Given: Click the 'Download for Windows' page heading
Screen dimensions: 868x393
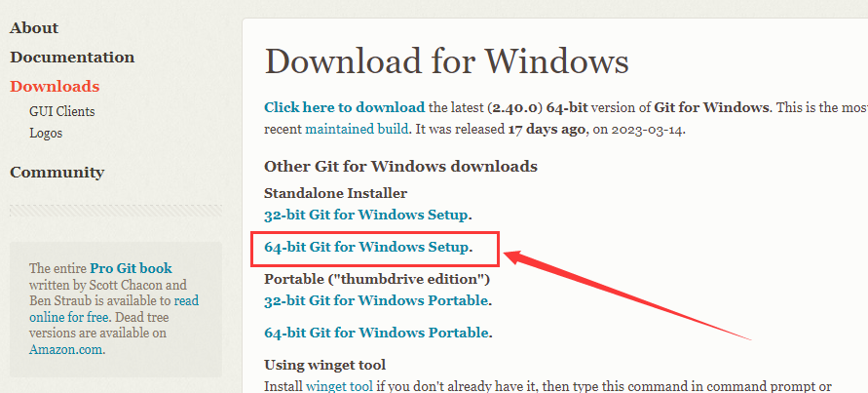Looking at the screenshot, I should [x=447, y=61].
